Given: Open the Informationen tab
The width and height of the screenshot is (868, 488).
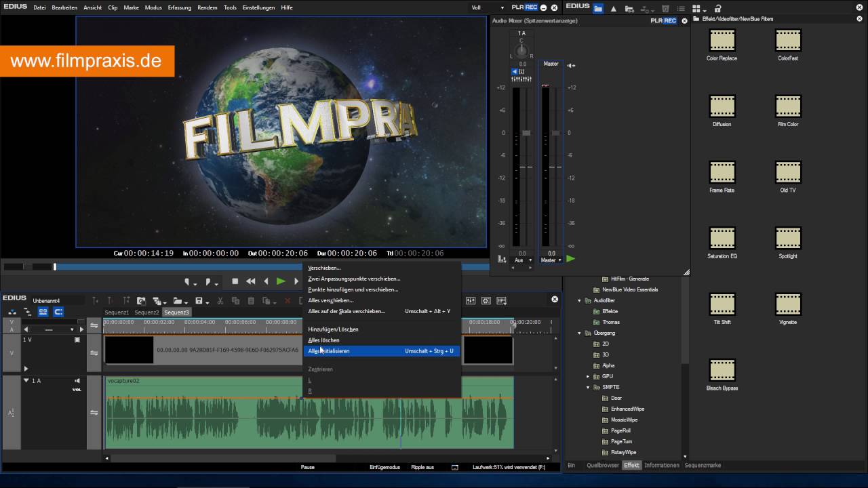Looking at the screenshot, I should 662,466.
